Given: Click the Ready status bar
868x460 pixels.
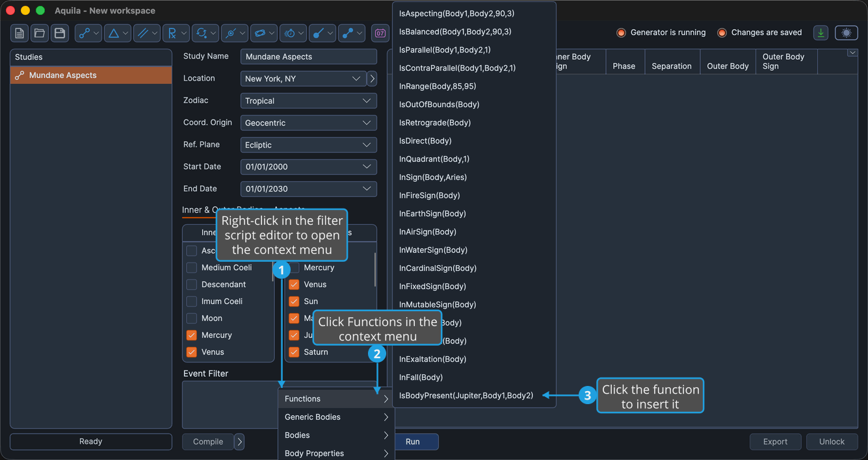Looking at the screenshot, I should (91, 442).
